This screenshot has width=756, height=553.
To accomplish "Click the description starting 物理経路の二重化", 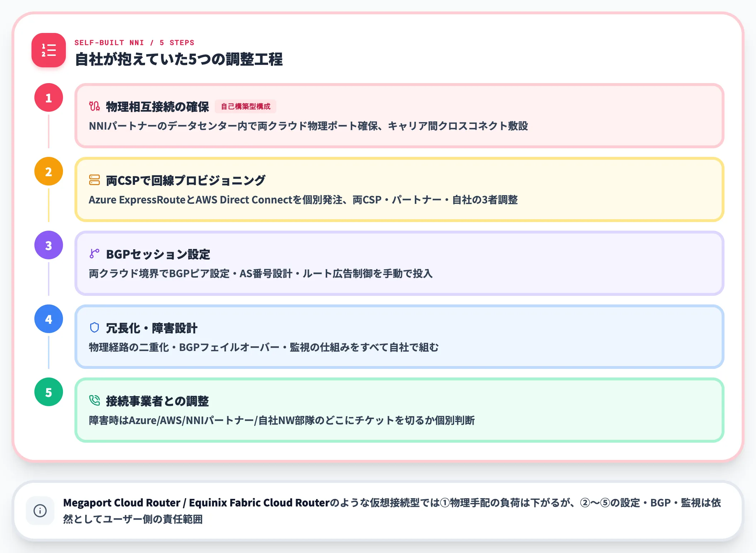I will point(264,347).
